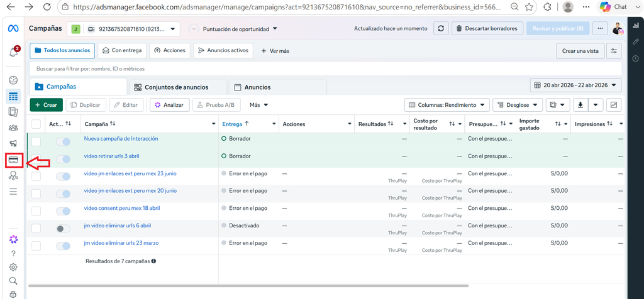Open the events manager icon in sidebar
This screenshot has height=299, width=644.
(13, 176)
